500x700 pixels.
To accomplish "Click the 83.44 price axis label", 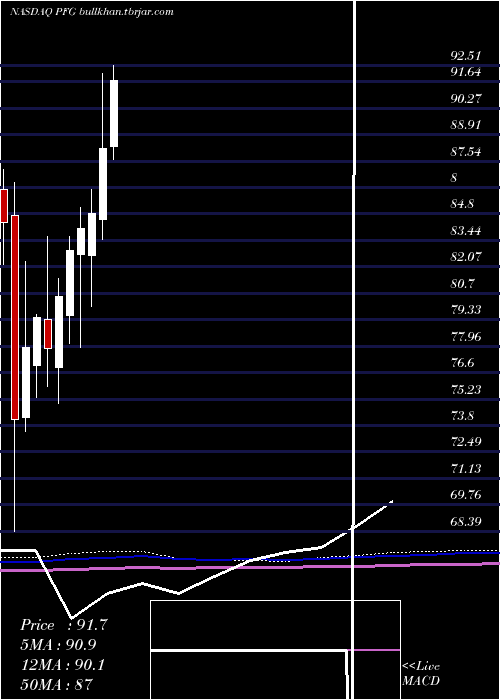I will [x=466, y=231].
